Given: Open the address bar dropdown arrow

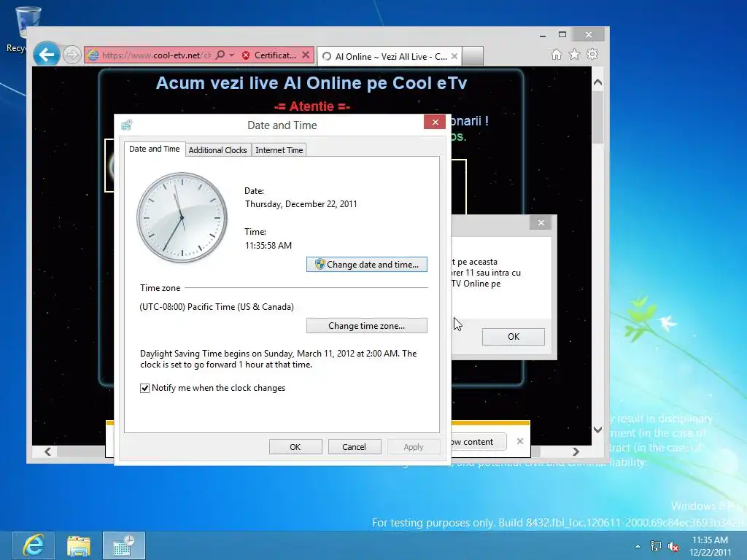Looking at the screenshot, I should click(232, 55).
